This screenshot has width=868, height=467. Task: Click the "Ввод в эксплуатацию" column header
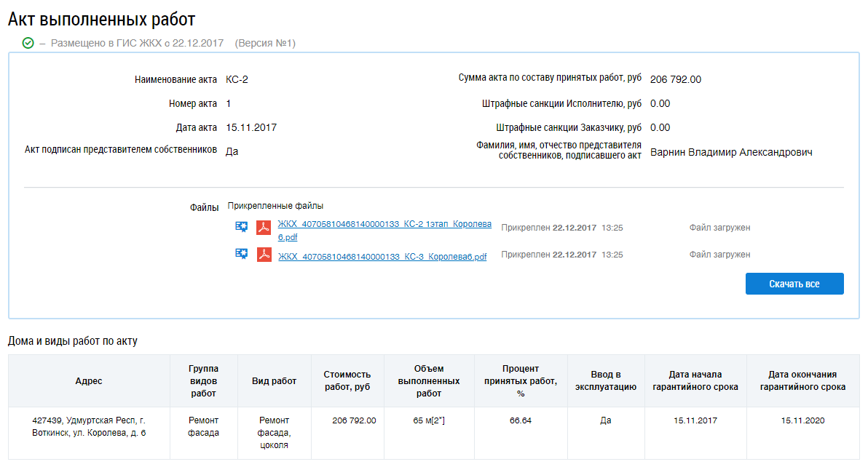(x=606, y=381)
